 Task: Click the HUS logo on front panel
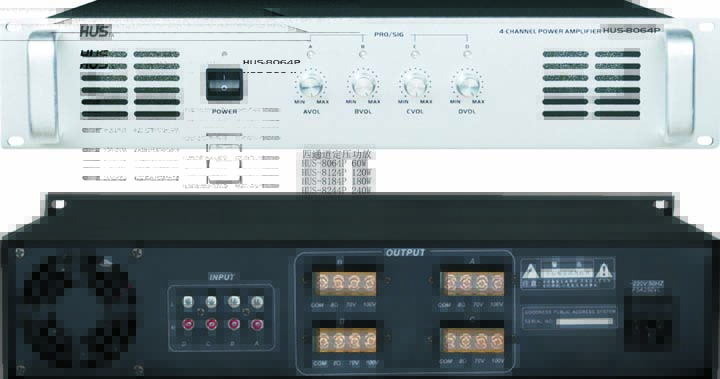pyautogui.click(x=95, y=31)
